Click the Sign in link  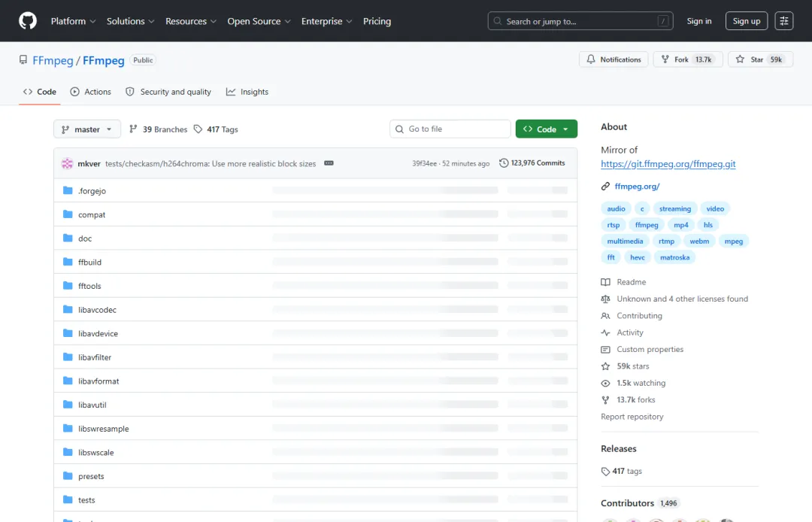point(699,21)
